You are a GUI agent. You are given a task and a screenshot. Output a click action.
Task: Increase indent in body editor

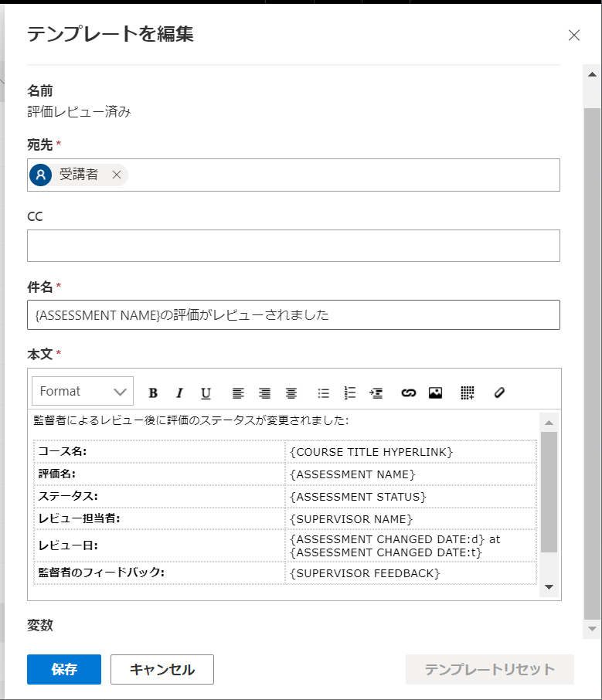[376, 392]
